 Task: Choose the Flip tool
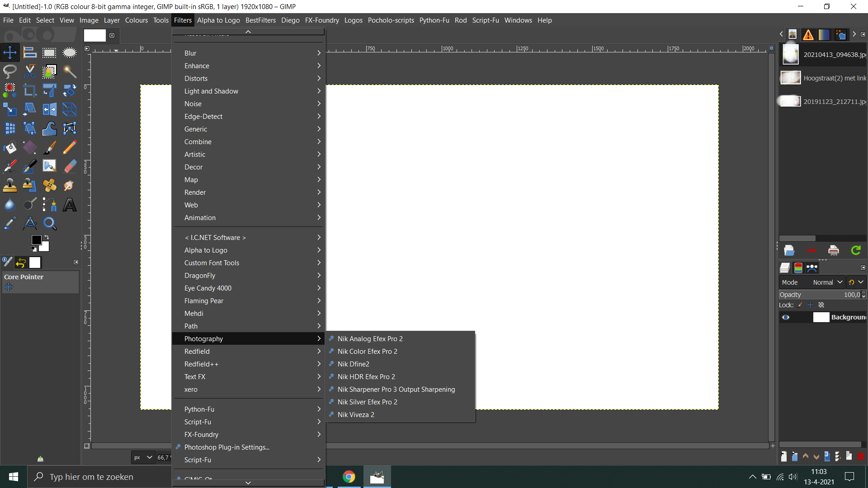(49, 109)
